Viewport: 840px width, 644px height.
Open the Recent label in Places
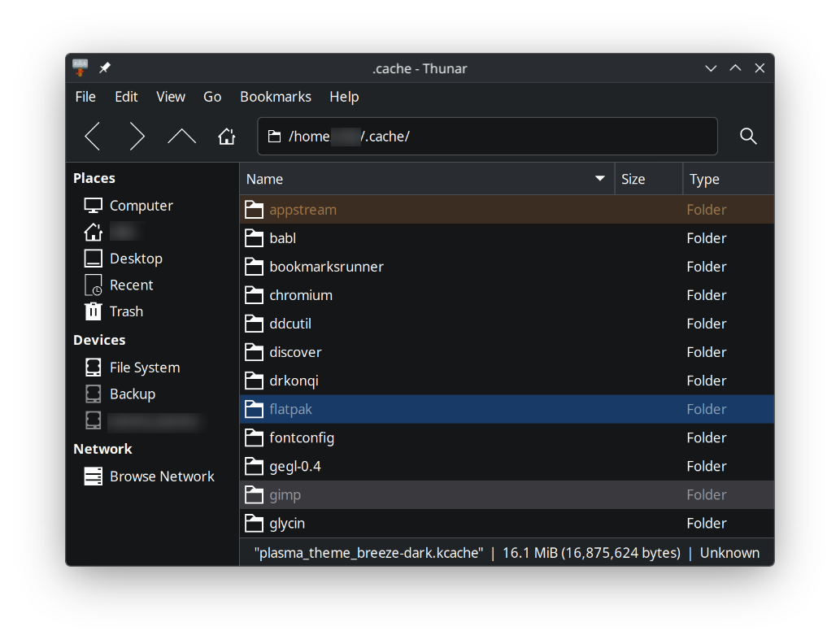[131, 285]
